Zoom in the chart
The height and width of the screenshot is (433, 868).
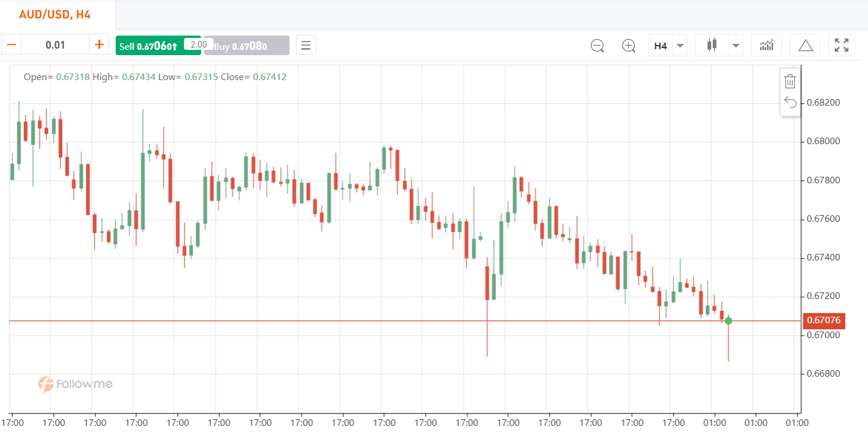629,45
